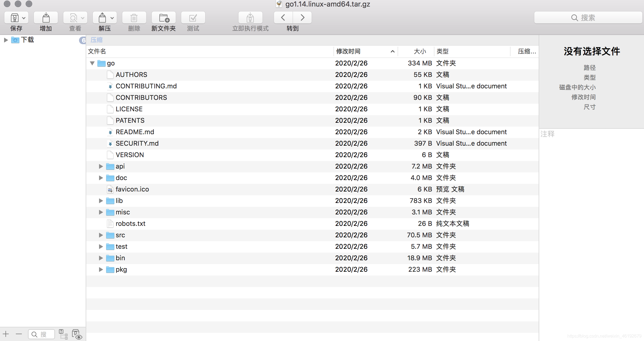The width and height of the screenshot is (644, 341).
Task: Click the pkg folder icon
Action: click(110, 270)
